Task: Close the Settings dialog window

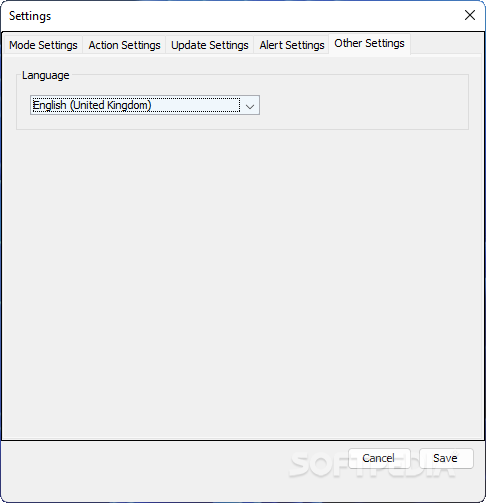Action: point(470,15)
